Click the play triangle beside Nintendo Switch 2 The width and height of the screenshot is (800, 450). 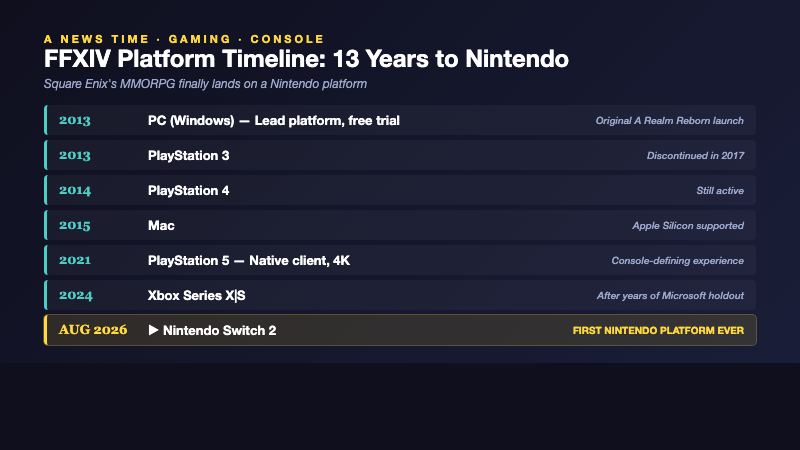pos(153,330)
